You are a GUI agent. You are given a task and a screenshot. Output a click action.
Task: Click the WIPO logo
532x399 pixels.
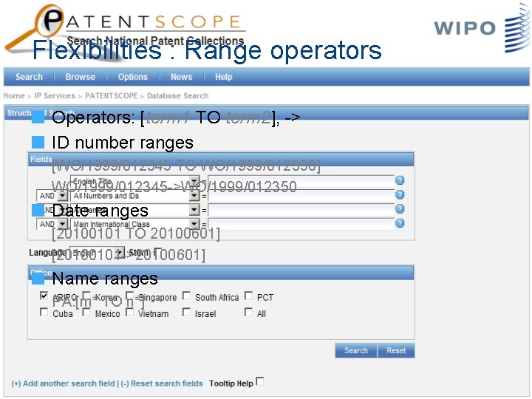point(482,28)
